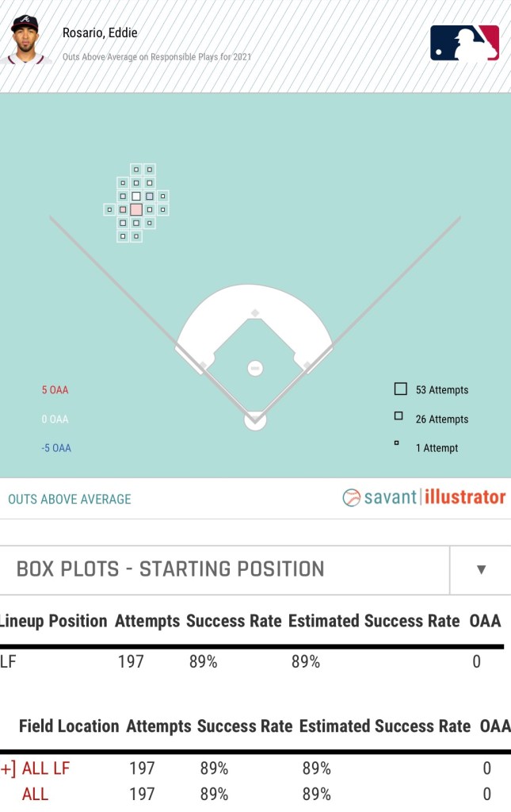Open the Box Plots - Starting Position dropdown arrow
The image size is (511, 812).
click(481, 569)
